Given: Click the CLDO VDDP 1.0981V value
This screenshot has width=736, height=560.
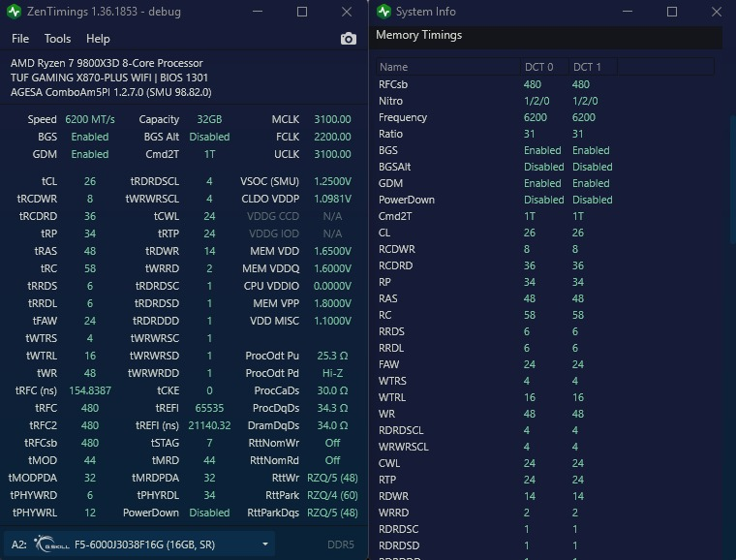Looking at the screenshot, I should pos(332,199).
